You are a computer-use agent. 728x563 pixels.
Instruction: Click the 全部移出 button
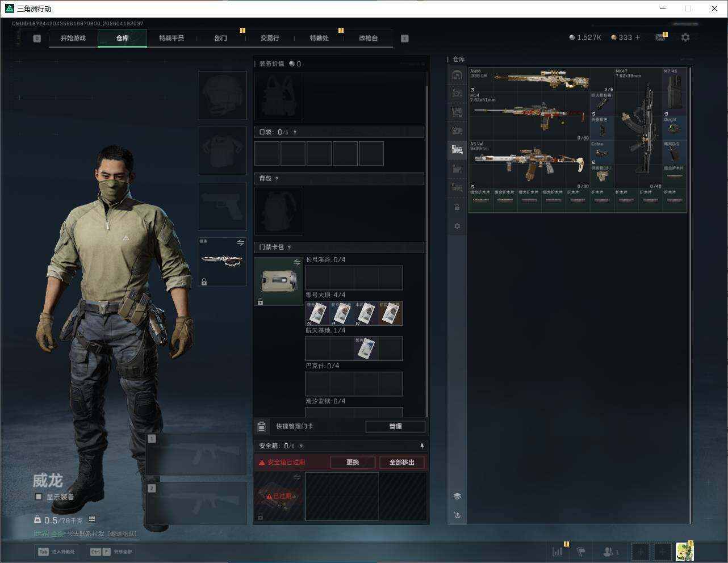[402, 462]
